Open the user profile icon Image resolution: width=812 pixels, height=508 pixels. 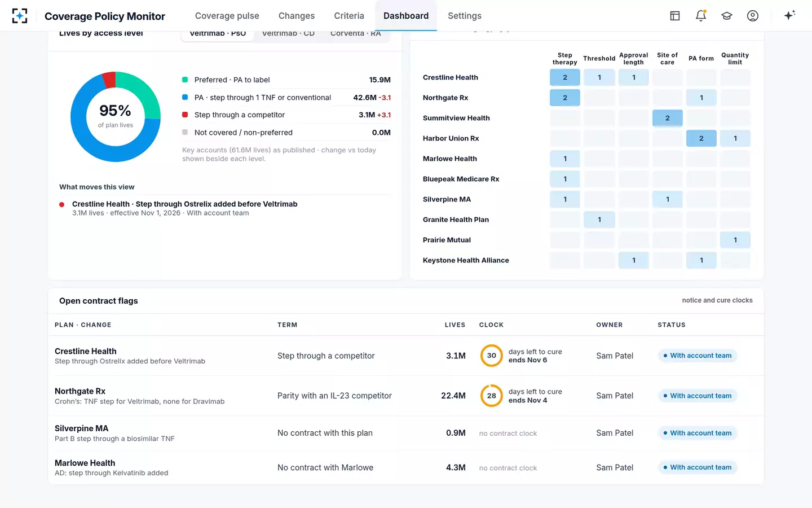coord(753,16)
